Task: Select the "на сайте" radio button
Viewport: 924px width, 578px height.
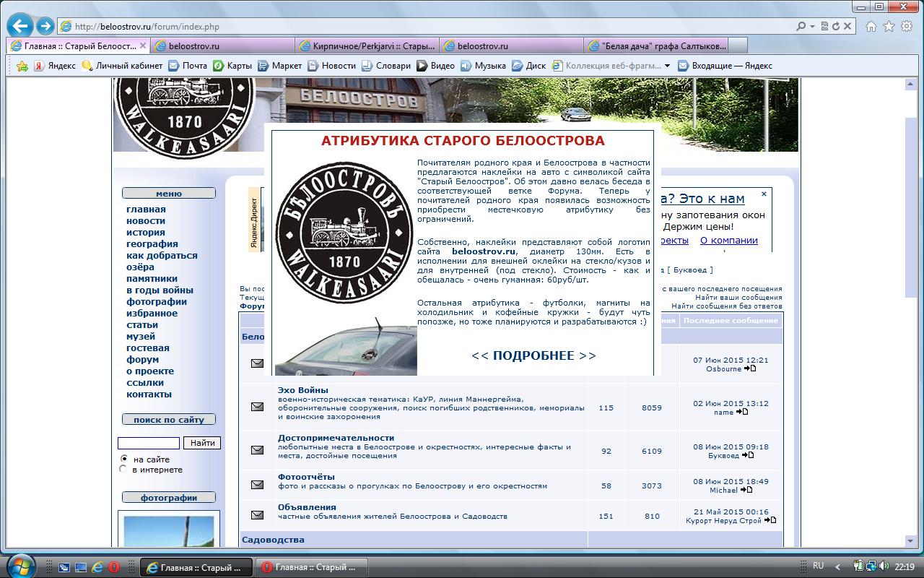Action: click(123, 459)
